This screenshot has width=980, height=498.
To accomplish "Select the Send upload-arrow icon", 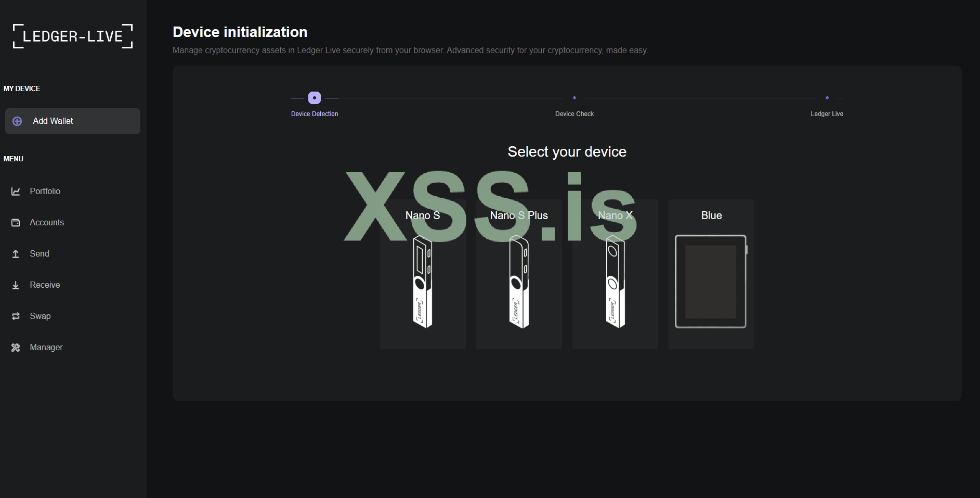I will coord(16,254).
